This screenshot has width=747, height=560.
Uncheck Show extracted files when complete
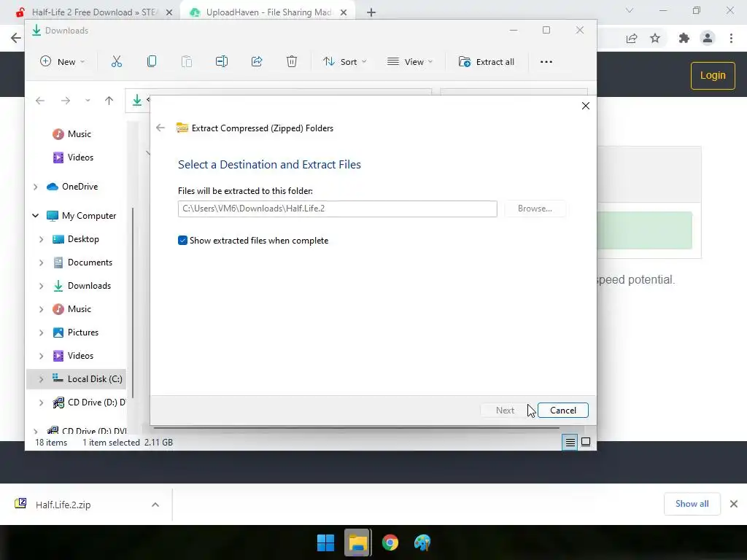(x=182, y=241)
